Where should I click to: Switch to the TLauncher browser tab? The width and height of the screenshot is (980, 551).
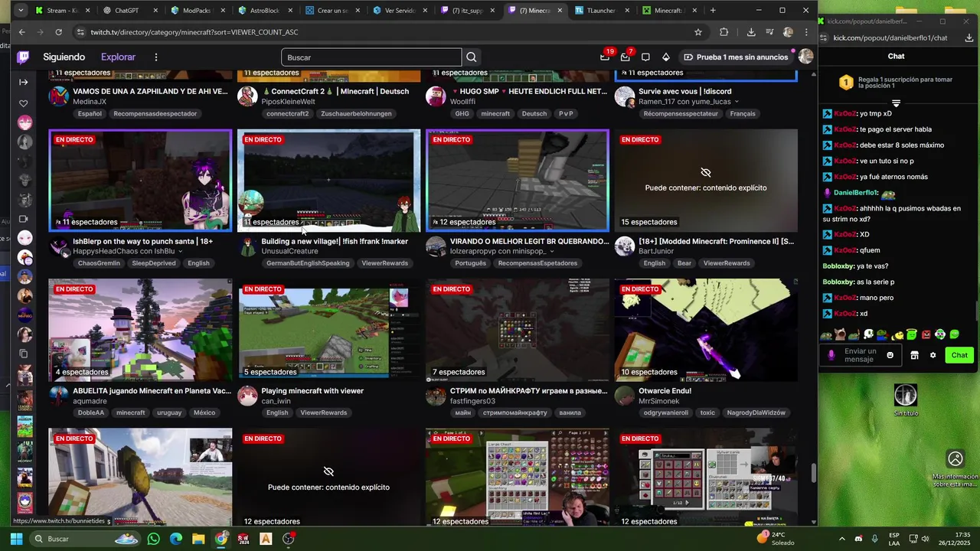point(601,11)
